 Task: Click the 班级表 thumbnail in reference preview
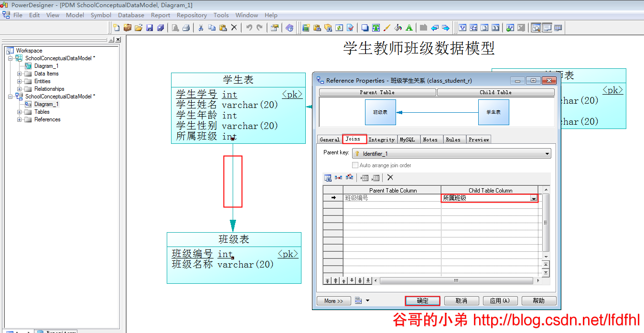(x=380, y=112)
